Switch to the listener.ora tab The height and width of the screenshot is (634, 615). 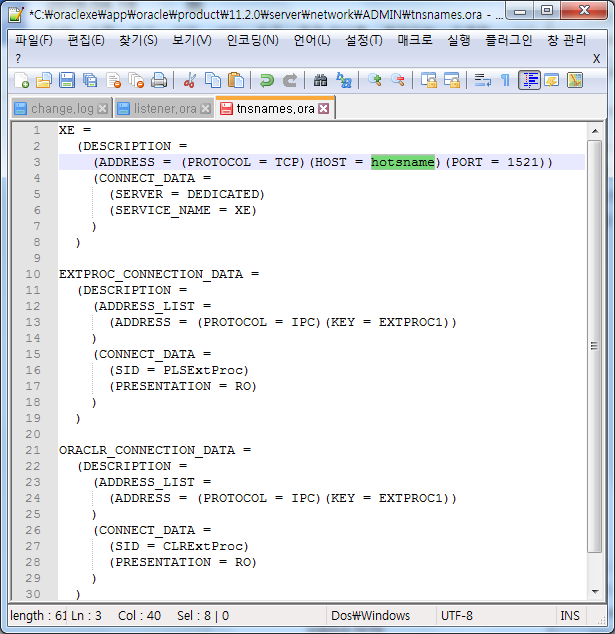point(158,108)
